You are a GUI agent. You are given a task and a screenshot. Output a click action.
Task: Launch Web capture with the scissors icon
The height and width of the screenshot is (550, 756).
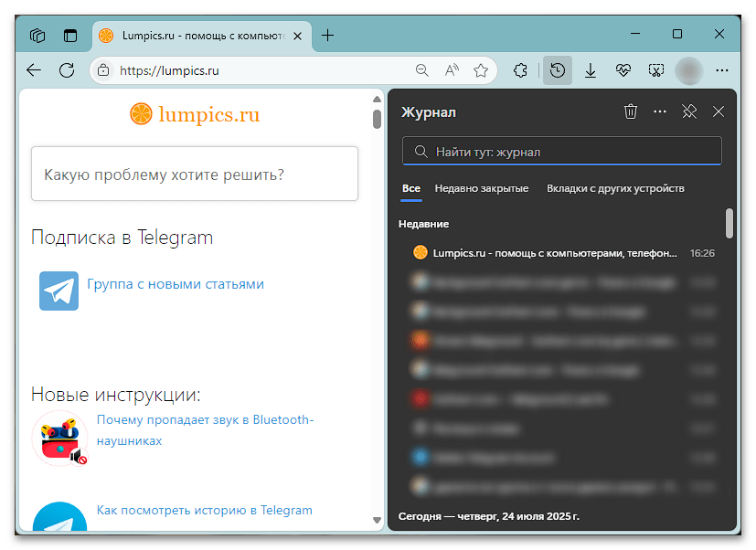coord(655,69)
